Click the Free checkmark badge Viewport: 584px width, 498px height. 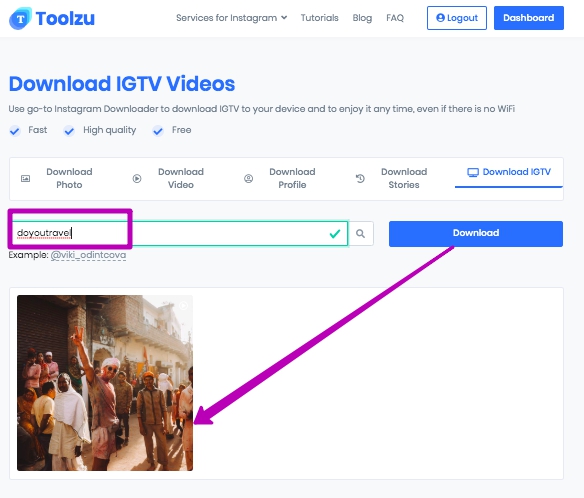158,131
